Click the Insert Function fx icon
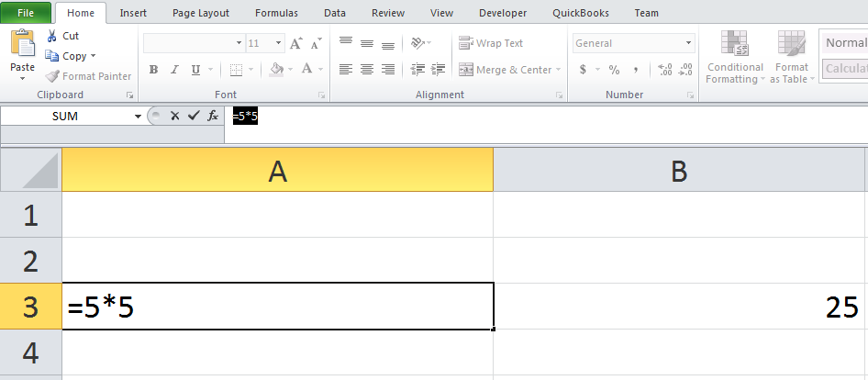 pos(213,116)
